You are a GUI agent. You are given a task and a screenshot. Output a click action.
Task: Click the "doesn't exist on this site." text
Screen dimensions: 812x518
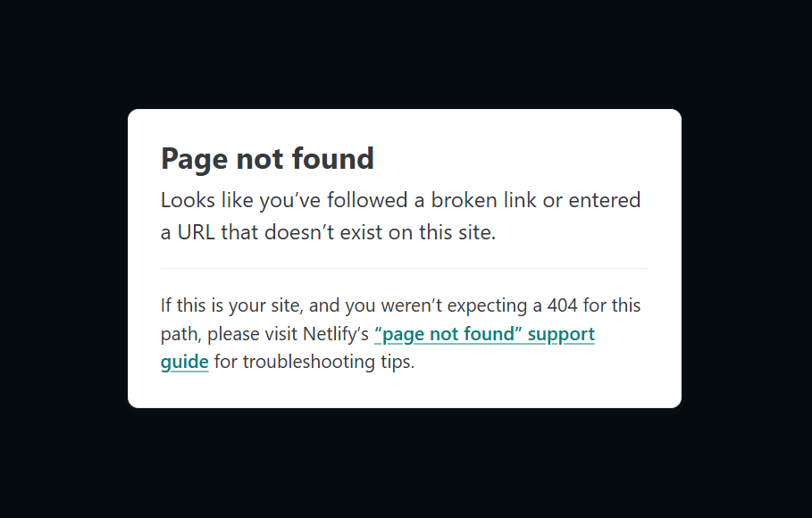(381, 232)
